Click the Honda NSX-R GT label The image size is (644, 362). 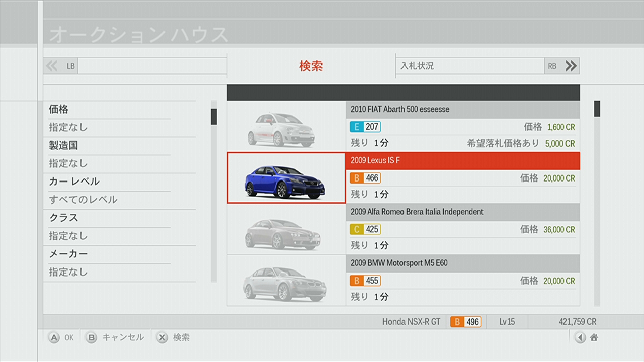(x=411, y=322)
